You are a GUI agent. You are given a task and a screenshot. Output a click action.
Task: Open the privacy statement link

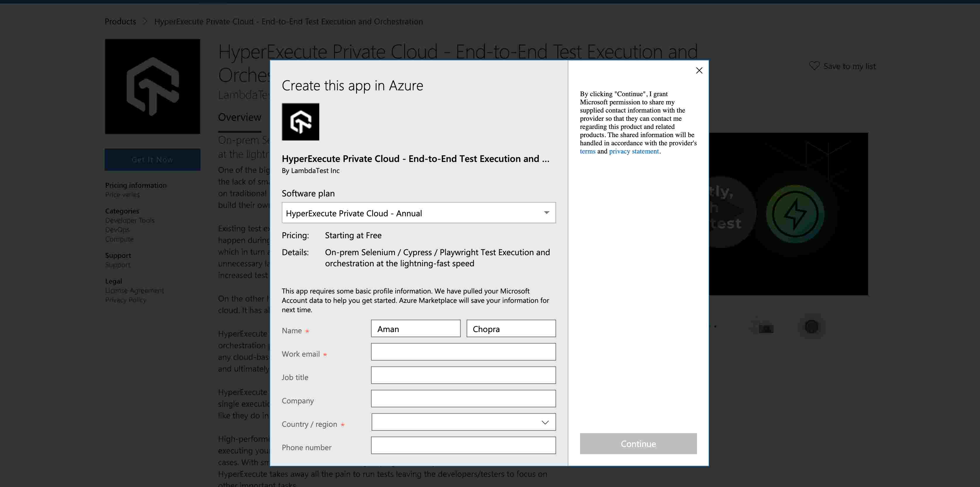634,151
